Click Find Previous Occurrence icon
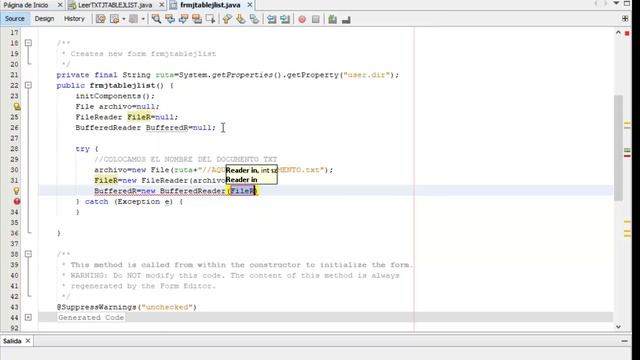 170,19
